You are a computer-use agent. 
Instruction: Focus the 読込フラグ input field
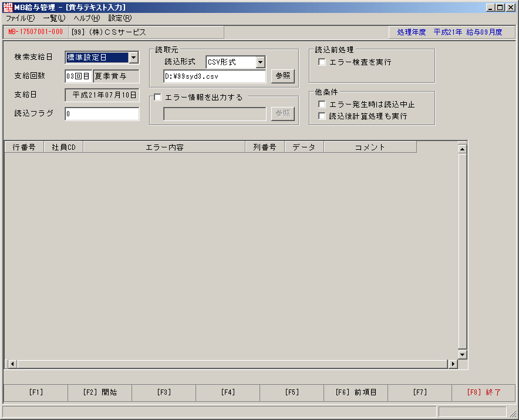click(102, 114)
